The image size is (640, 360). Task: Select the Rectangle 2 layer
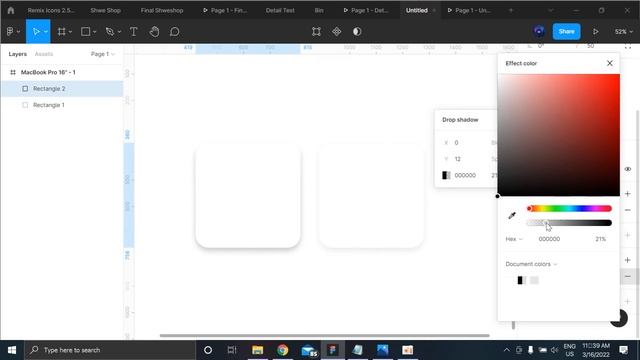(62, 89)
